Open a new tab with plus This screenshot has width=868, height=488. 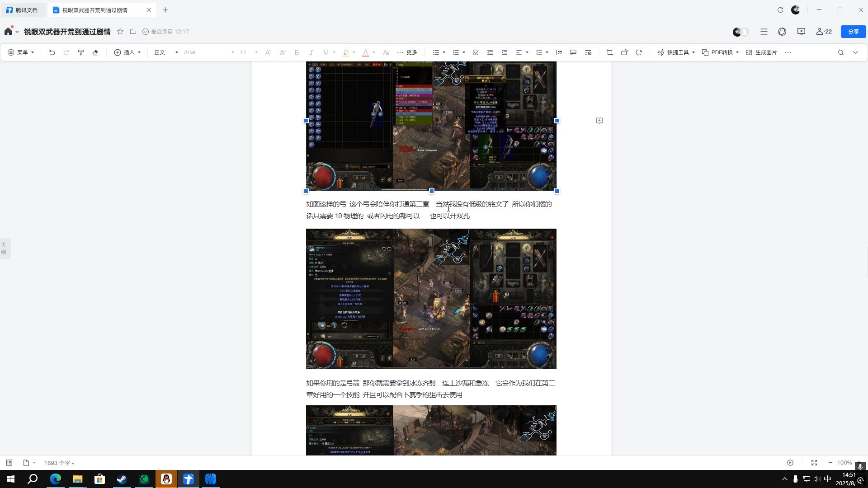click(165, 10)
